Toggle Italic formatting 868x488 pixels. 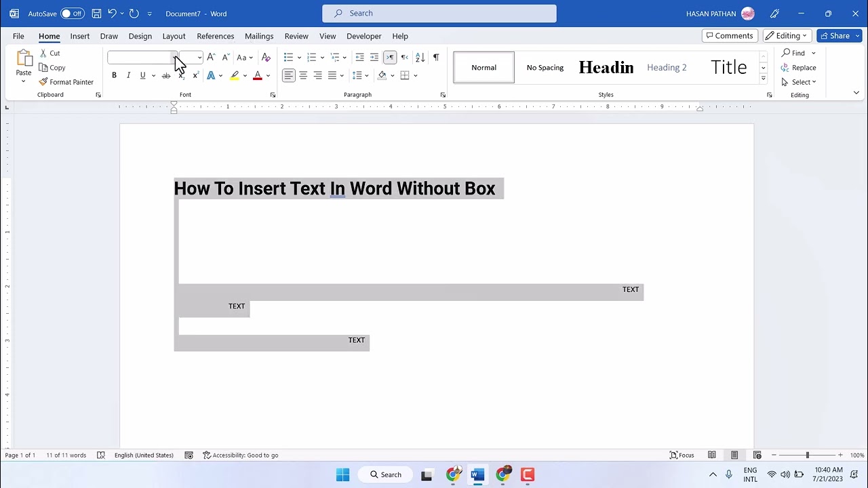point(128,75)
